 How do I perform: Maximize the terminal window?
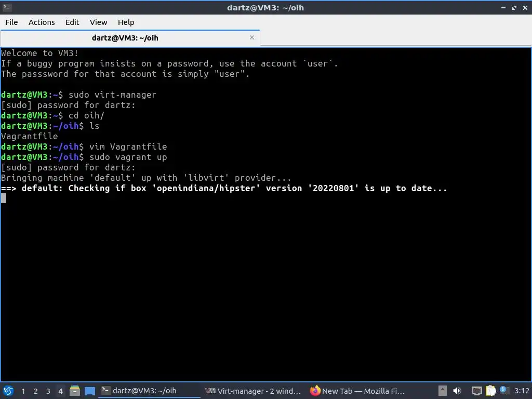tap(514, 7)
